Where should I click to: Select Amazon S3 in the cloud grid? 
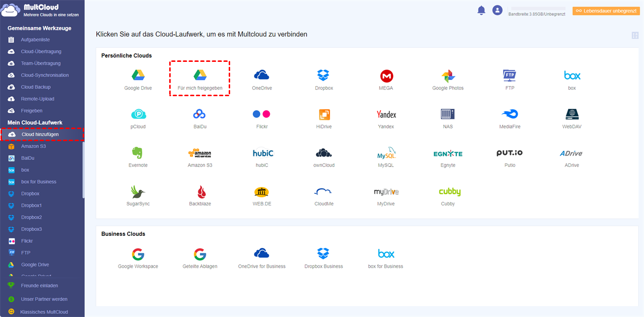[200, 157]
